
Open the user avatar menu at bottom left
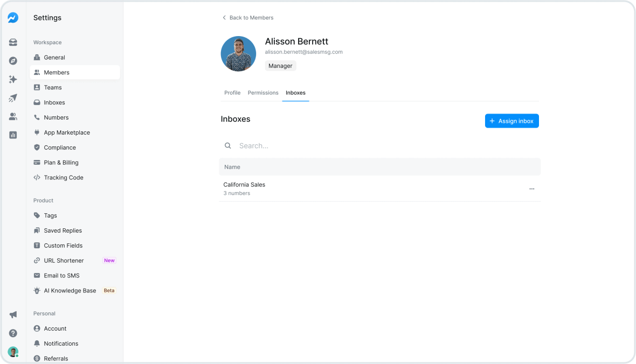(x=13, y=351)
